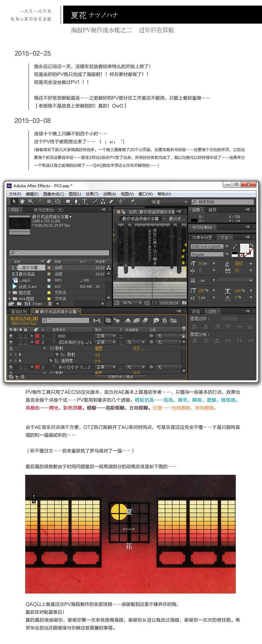Select the Eraser tool
262x644 pixels.
point(111,202)
